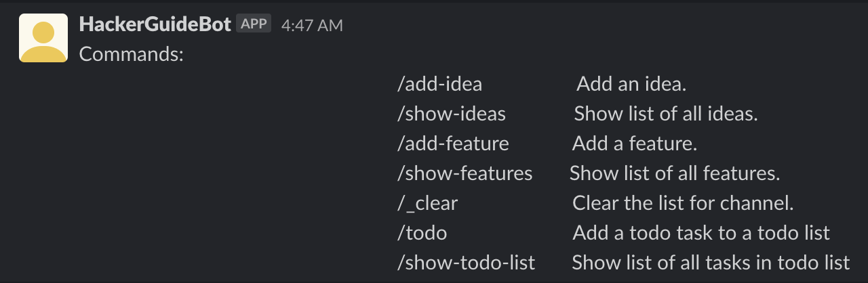Click 'Clear the list for channel.' description
This screenshot has width=868, height=283.
[x=683, y=203]
